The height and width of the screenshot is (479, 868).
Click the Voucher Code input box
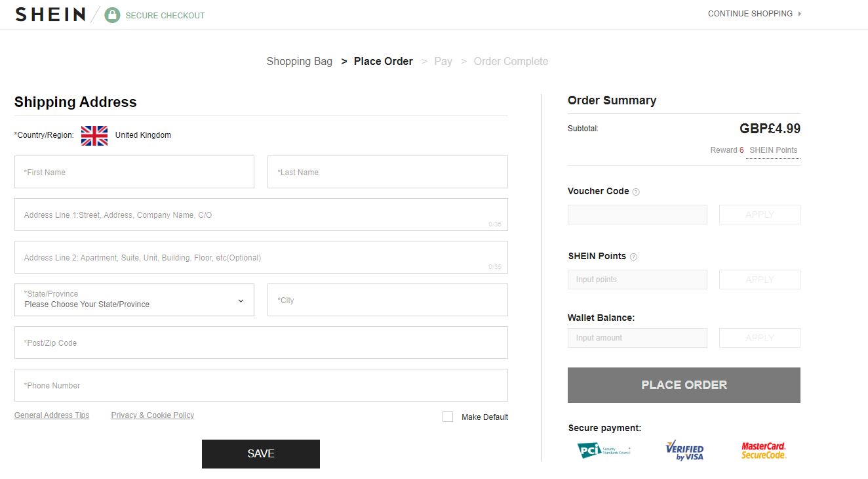coord(637,215)
